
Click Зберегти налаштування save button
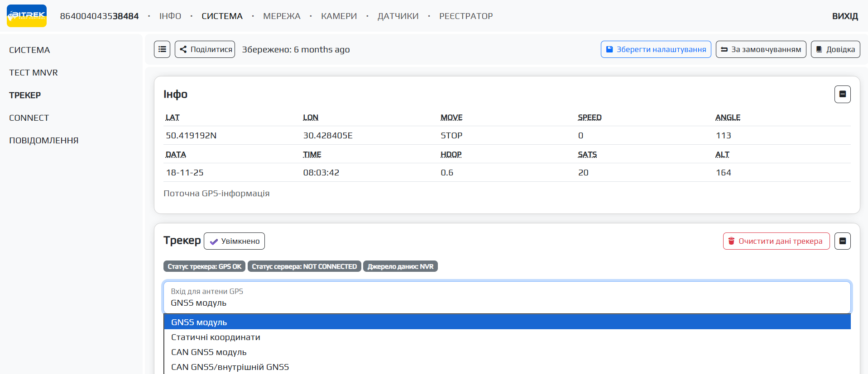coord(656,49)
